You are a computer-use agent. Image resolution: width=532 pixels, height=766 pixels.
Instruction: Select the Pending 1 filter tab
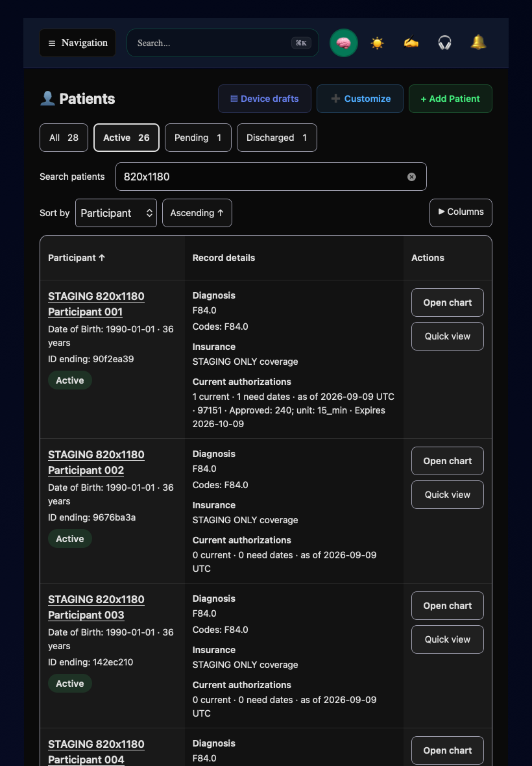[198, 138]
